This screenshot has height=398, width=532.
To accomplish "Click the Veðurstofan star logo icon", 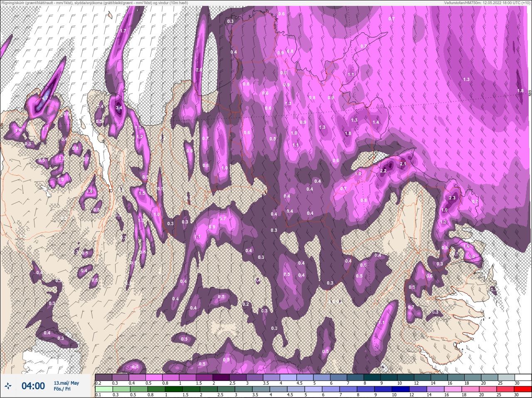I will click(8, 386).
